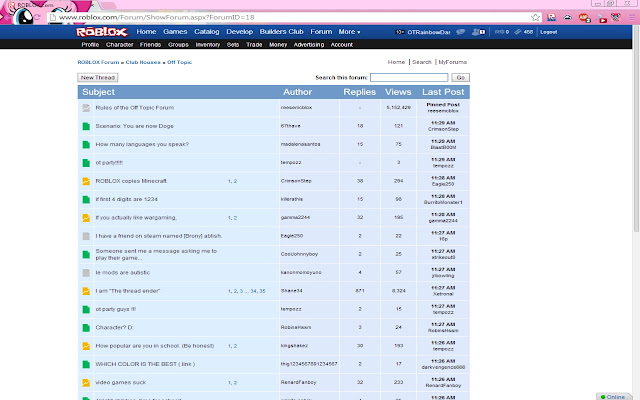Click the YouTube extension icon
This screenshot has height=400, width=640.
602,18
